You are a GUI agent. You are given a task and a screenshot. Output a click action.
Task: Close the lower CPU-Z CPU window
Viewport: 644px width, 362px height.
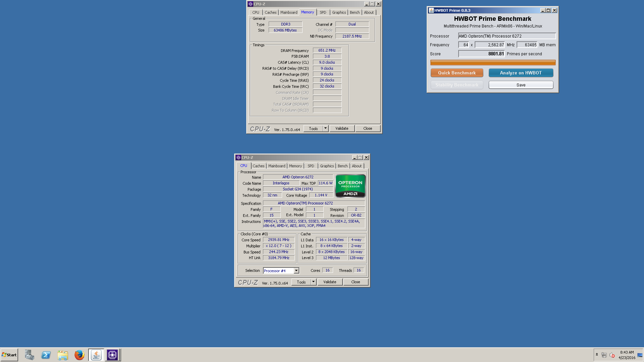click(366, 158)
